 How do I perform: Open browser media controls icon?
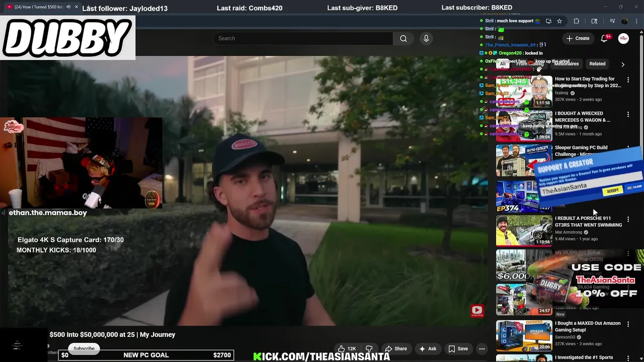(x=612, y=21)
